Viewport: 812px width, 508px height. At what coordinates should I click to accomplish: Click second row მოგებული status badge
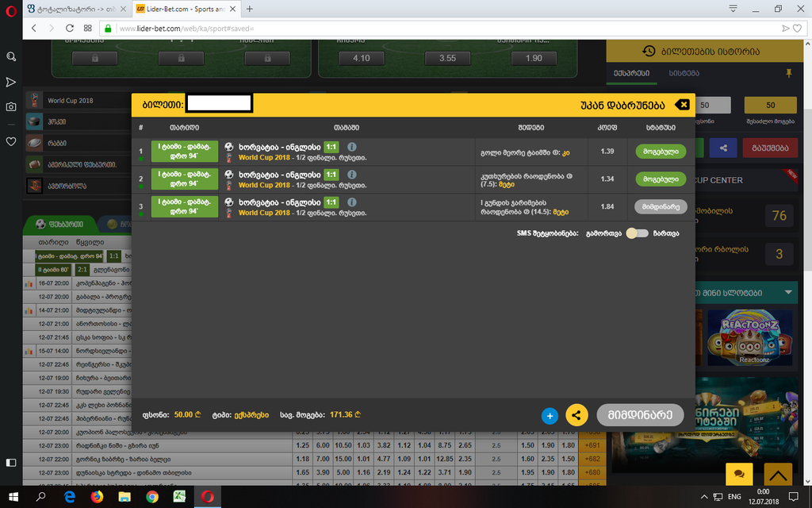coord(661,179)
